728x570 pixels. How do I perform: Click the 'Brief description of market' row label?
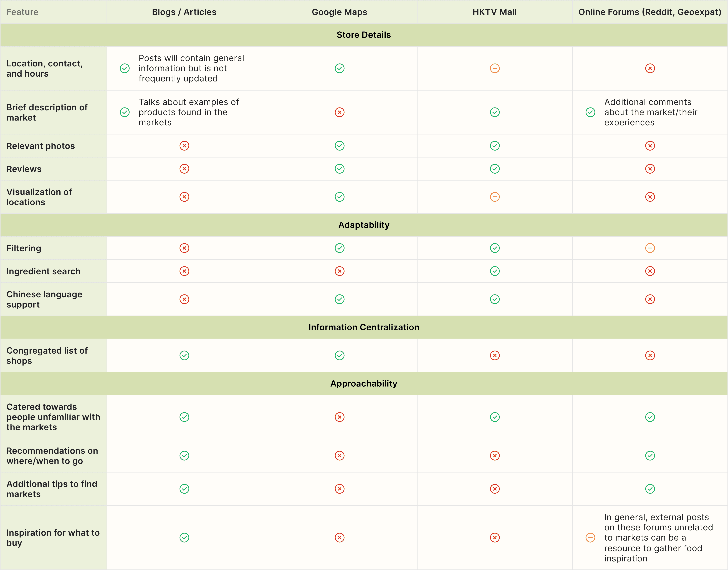(47, 112)
